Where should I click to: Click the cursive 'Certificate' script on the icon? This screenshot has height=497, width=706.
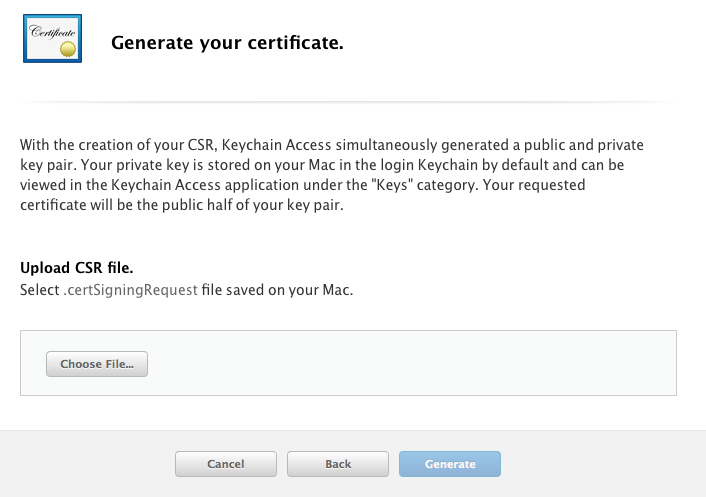[x=52, y=32]
